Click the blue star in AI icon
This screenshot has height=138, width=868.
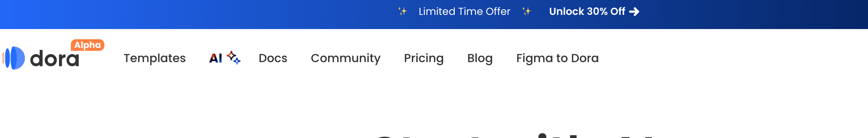pos(237,61)
